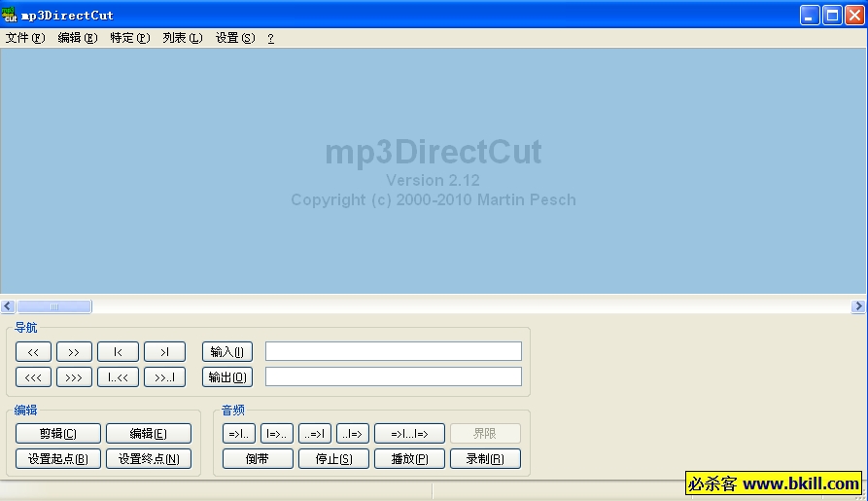868x501 pixels.
Task: Click the 剪辑(C) cut button
Action: click(x=58, y=433)
